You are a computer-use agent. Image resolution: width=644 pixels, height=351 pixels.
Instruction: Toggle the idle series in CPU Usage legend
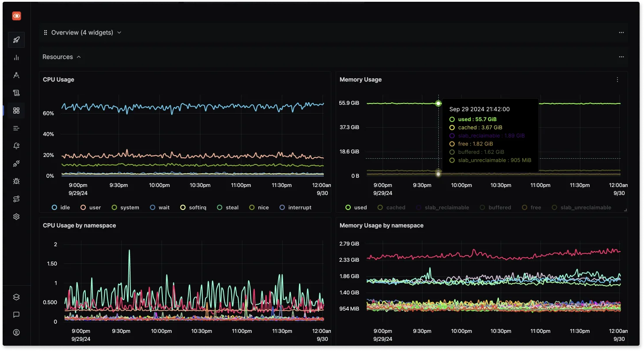click(x=61, y=207)
